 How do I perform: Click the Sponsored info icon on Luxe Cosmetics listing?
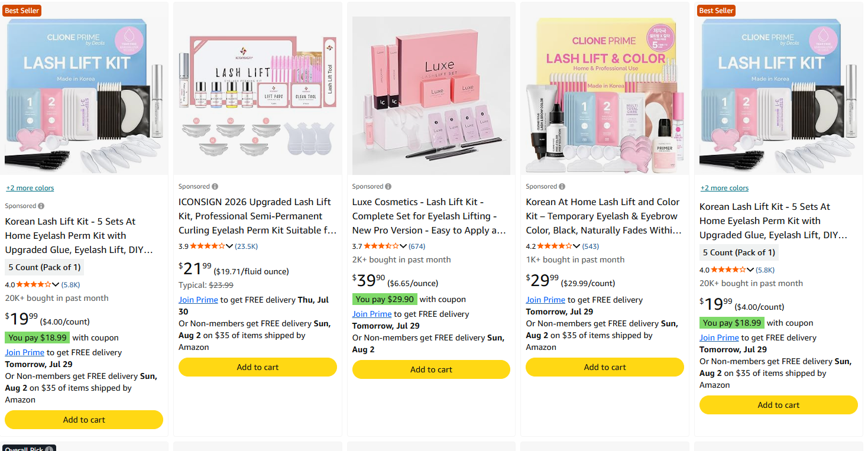point(388,187)
